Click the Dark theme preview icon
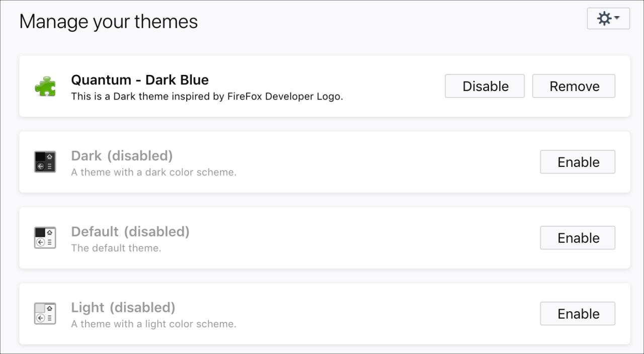Viewport: 644px width, 354px height. click(x=45, y=162)
